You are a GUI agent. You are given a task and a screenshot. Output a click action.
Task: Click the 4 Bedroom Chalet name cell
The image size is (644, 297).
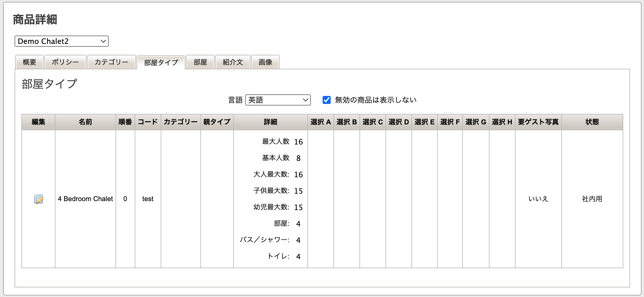85,199
